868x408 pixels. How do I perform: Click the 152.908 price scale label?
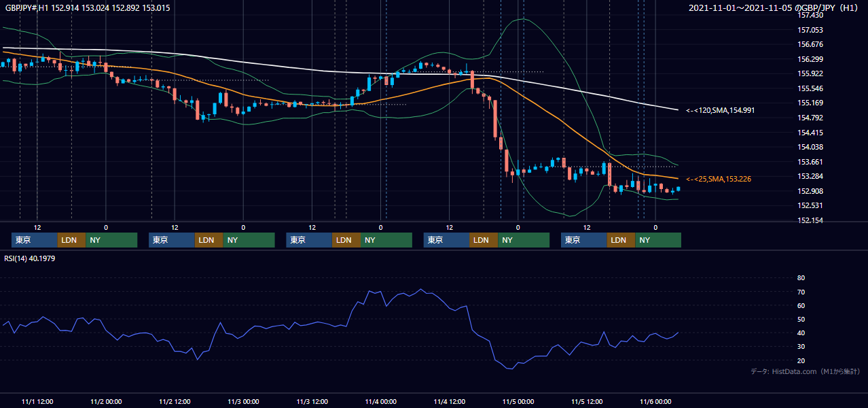click(x=810, y=191)
